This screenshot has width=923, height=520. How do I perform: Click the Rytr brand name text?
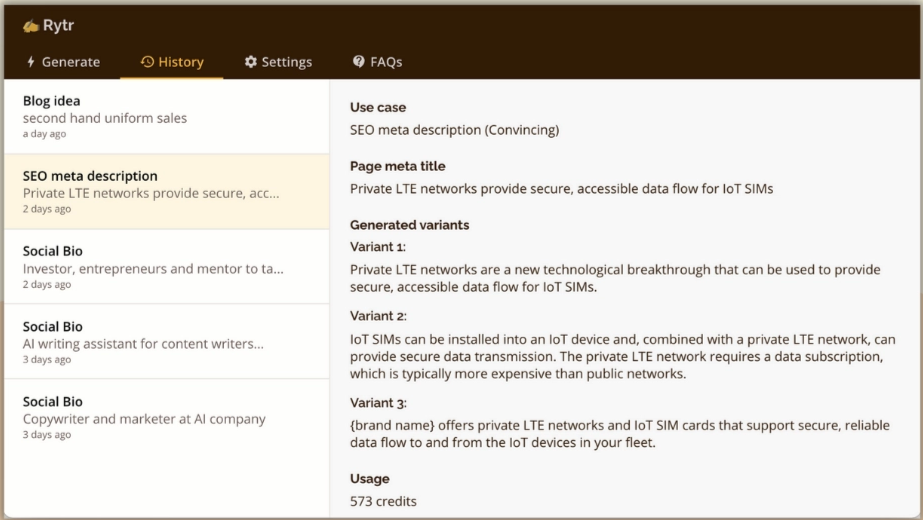tap(58, 25)
